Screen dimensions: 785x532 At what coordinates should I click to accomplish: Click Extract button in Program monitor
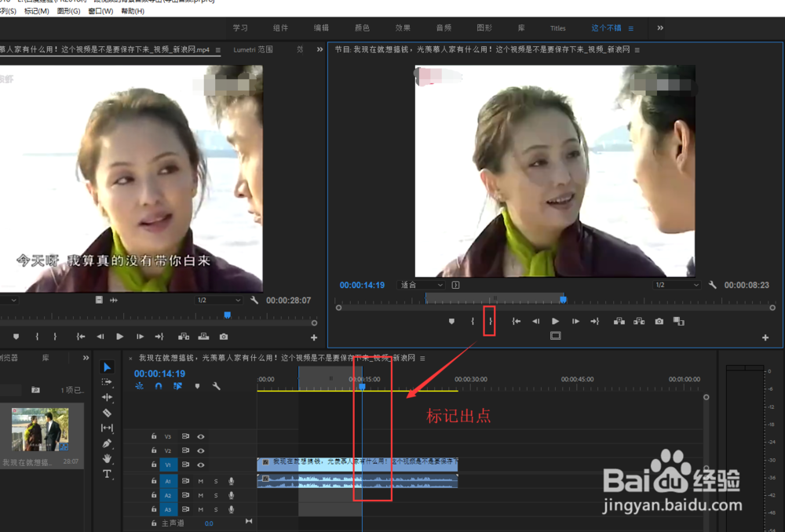639,321
